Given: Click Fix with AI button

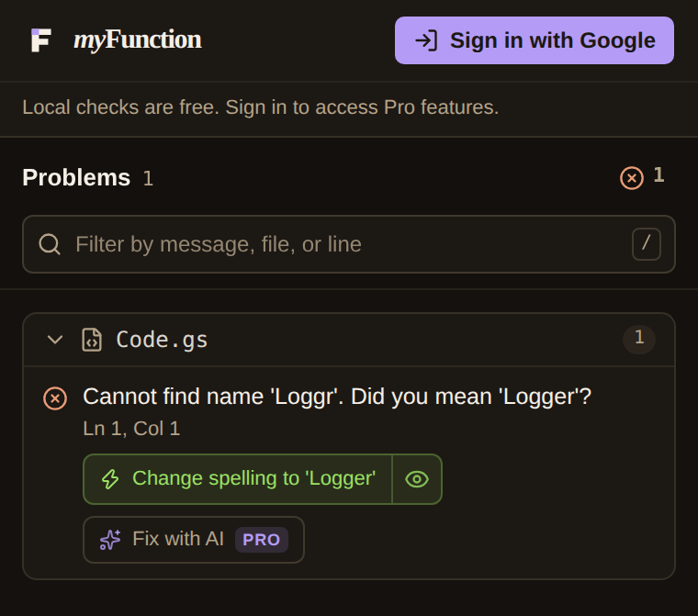Looking at the screenshot, I should point(194,540).
